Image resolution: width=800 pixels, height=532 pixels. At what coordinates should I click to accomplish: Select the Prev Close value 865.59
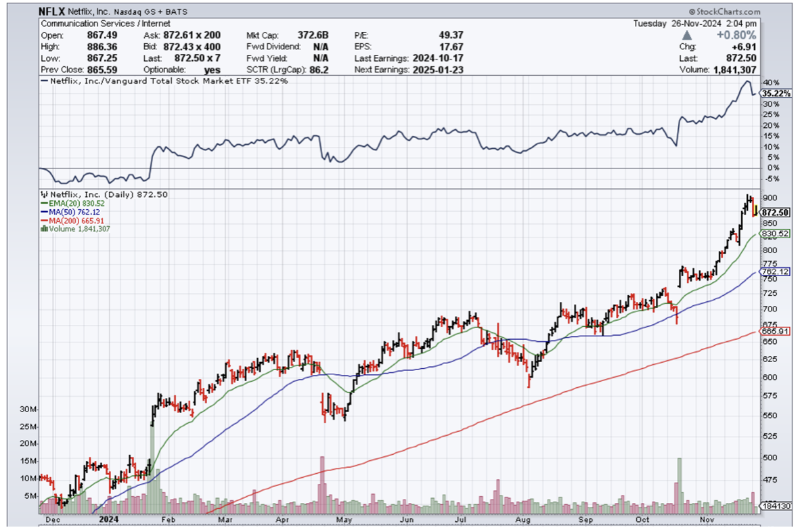coord(102,70)
